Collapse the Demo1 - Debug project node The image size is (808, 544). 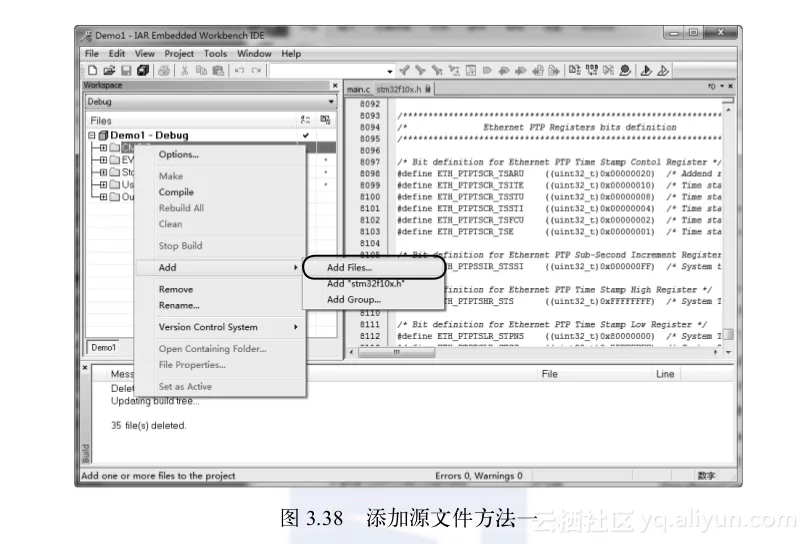[x=92, y=135]
